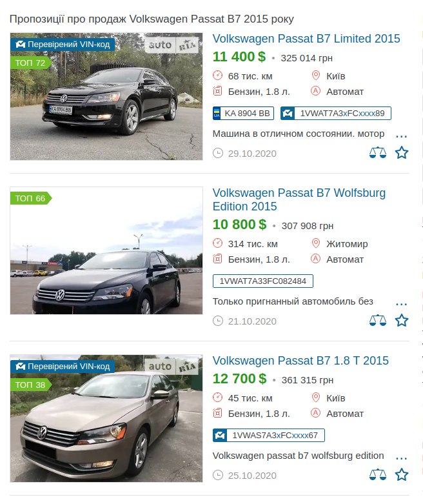Viewport: 423px width, 504px height.
Task: Expand description 'Только пригнанный автомобиль' ellipsis
Action: click(x=402, y=304)
